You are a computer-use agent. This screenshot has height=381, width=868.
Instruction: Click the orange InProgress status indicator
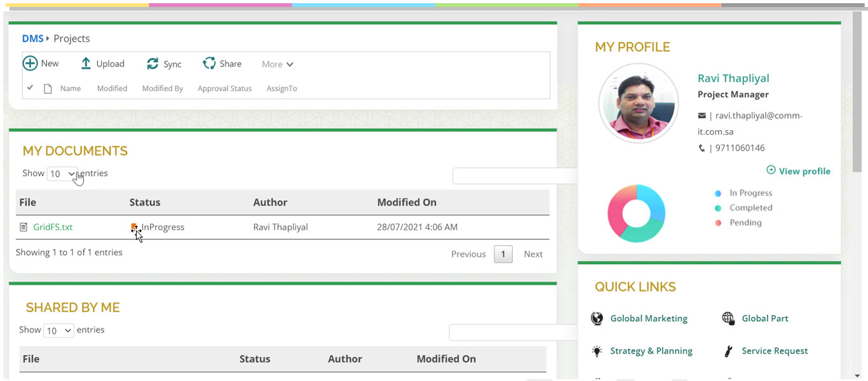tap(134, 227)
